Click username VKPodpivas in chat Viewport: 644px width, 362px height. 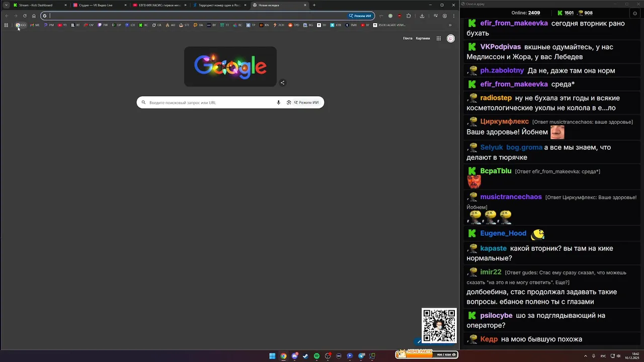[501, 47]
